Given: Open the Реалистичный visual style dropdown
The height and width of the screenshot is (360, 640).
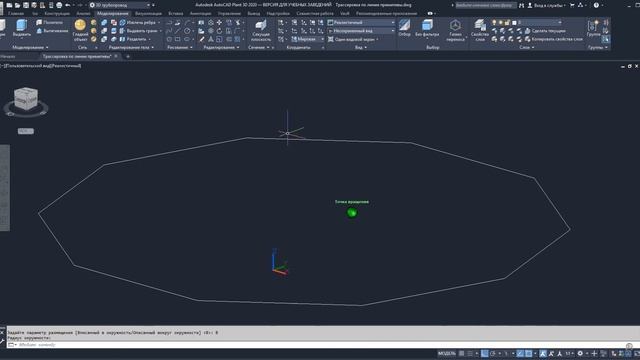Looking at the screenshot, I should point(361,22).
